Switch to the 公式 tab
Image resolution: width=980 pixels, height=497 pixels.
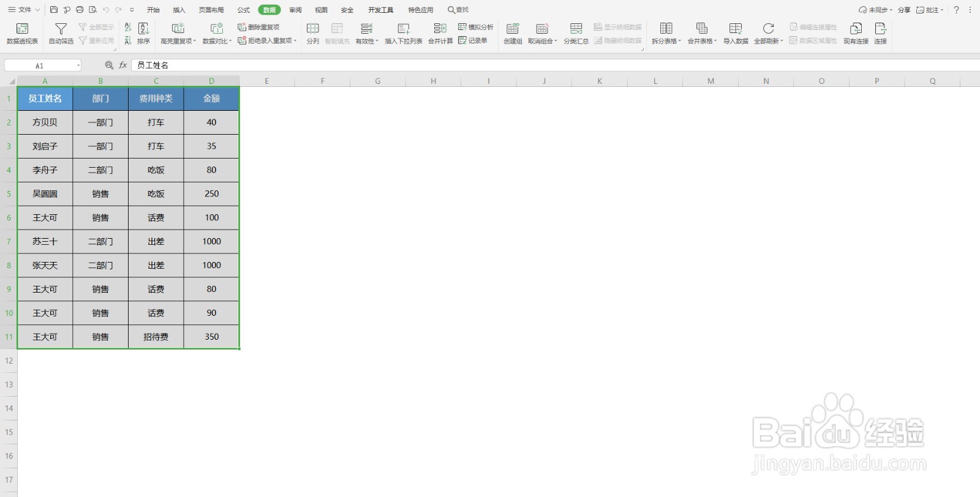click(x=244, y=10)
